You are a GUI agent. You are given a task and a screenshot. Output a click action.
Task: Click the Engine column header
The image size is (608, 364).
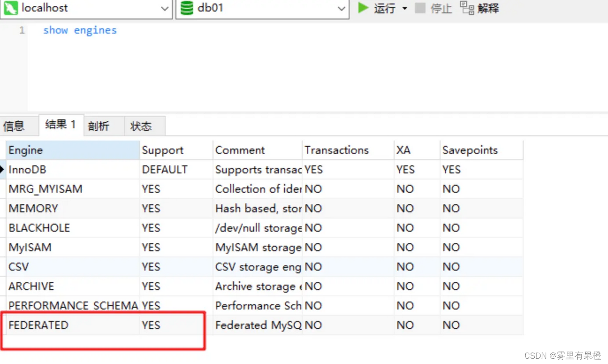73,150
